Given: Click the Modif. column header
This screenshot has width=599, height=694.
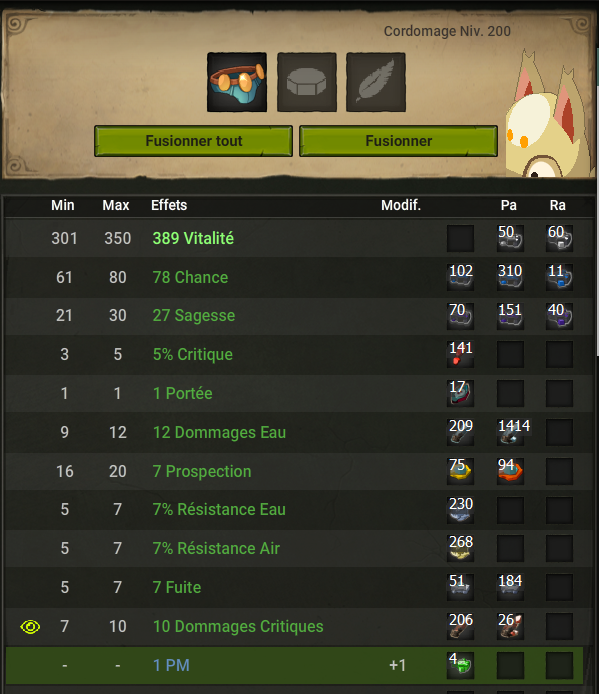Looking at the screenshot, I should [x=401, y=205].
